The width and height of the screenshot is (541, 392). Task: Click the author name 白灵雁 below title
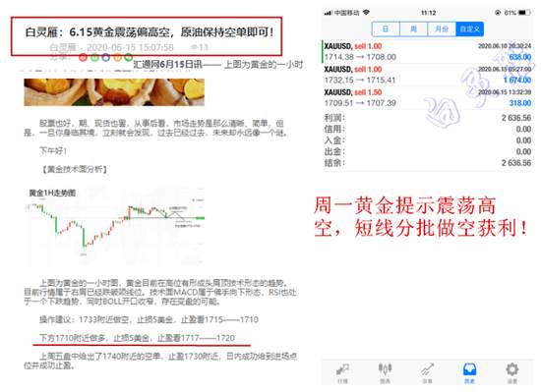63,47
